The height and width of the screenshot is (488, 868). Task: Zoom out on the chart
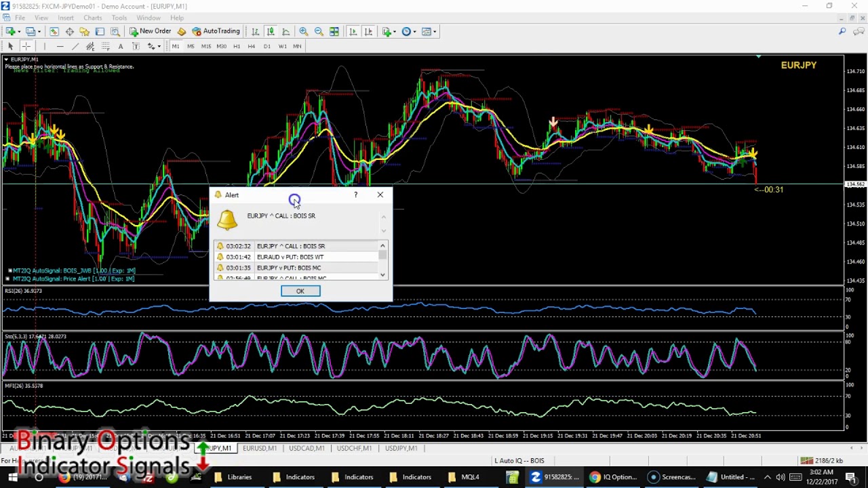point(319,31)
